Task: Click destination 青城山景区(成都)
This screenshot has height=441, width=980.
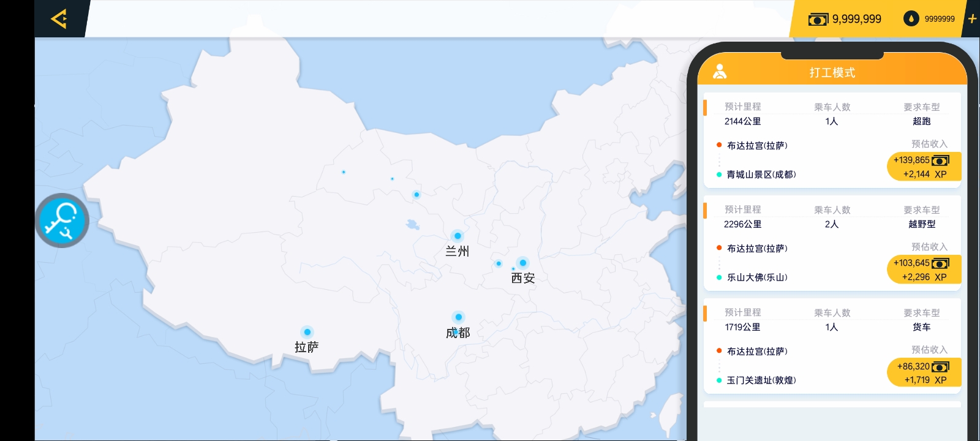Action: click(761, 175)
